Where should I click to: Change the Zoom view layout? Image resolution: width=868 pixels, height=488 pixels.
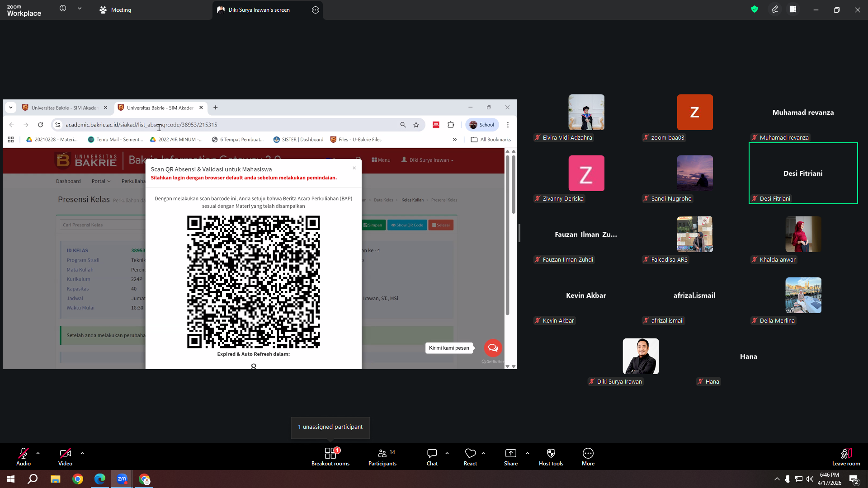coord(793,9)
